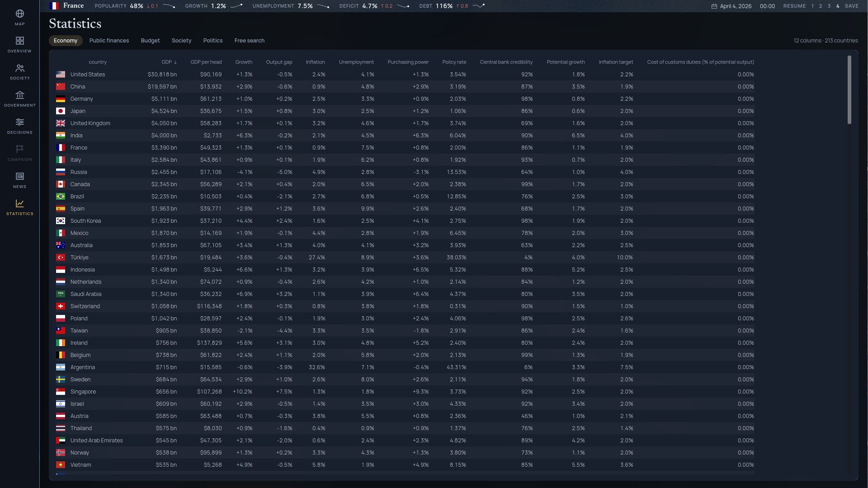The height and width of the screenshot is (488, 868).
Task: Click the table's vertical scrollbar thumb
Action: [849, 90]
